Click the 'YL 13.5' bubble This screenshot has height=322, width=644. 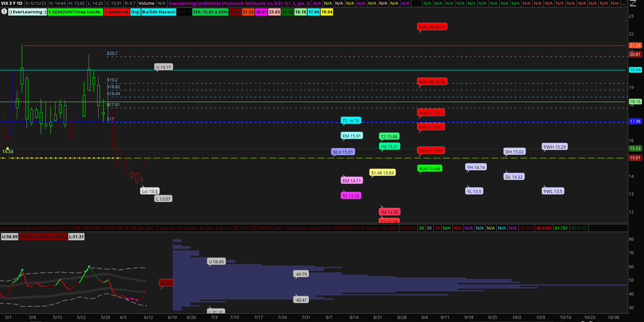point(474,191)
